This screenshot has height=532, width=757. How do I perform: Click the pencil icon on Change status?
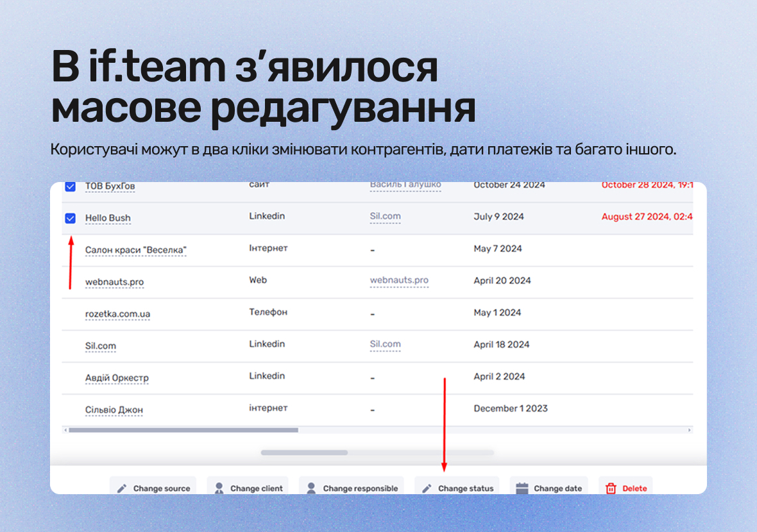pyautogui.click(x=427, y=488)
